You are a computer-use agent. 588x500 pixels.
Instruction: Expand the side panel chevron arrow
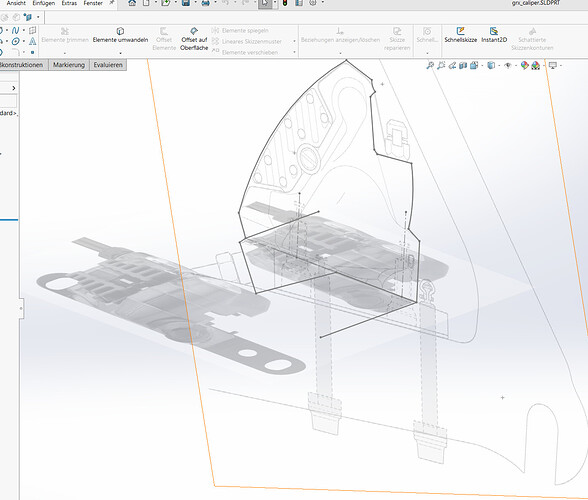point(14,88)
